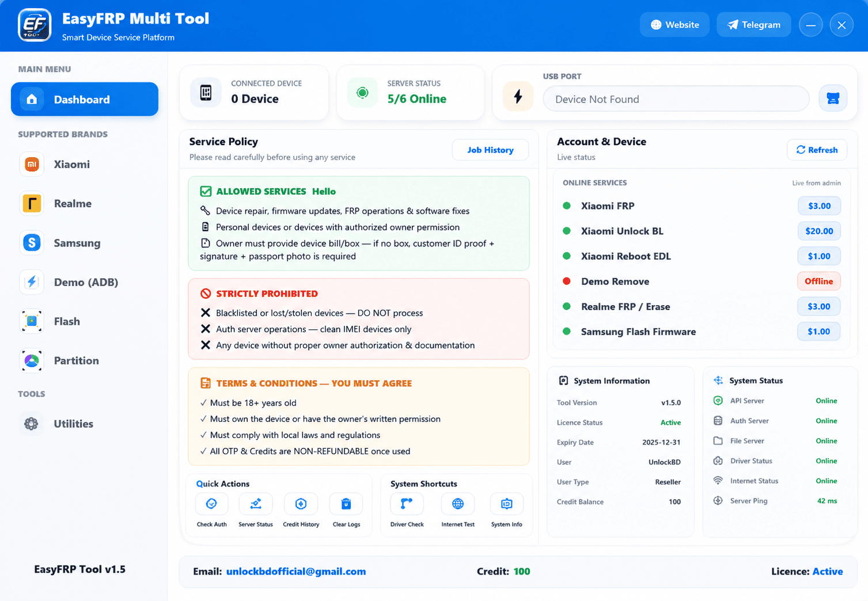
Task: Click the Realme FRP / Erase $3.00 badge
Action: pyautogui.click(x=819, y=306)
